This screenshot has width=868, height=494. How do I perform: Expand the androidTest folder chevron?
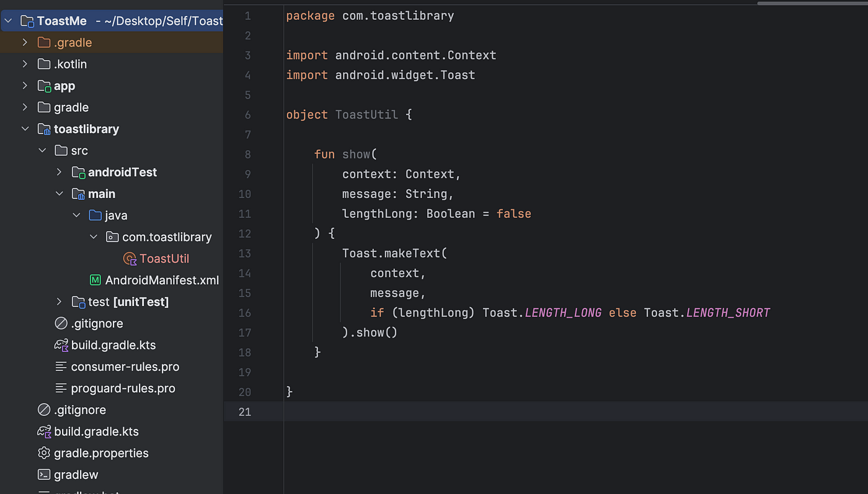coord(60,172)
